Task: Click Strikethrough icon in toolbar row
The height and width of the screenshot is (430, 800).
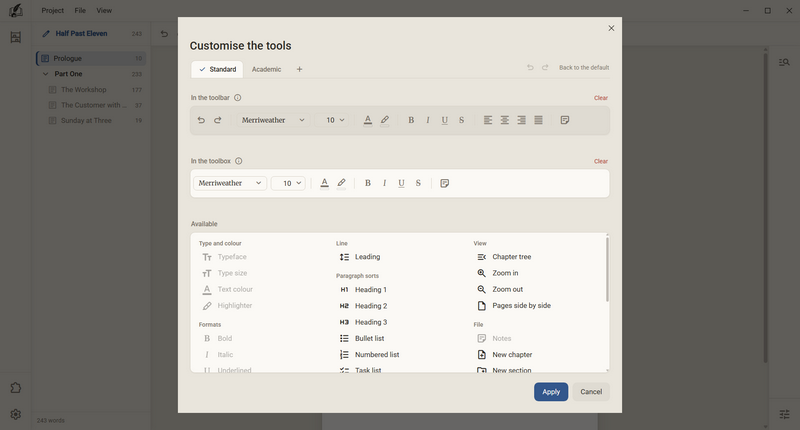Action: tap(461, 120)
